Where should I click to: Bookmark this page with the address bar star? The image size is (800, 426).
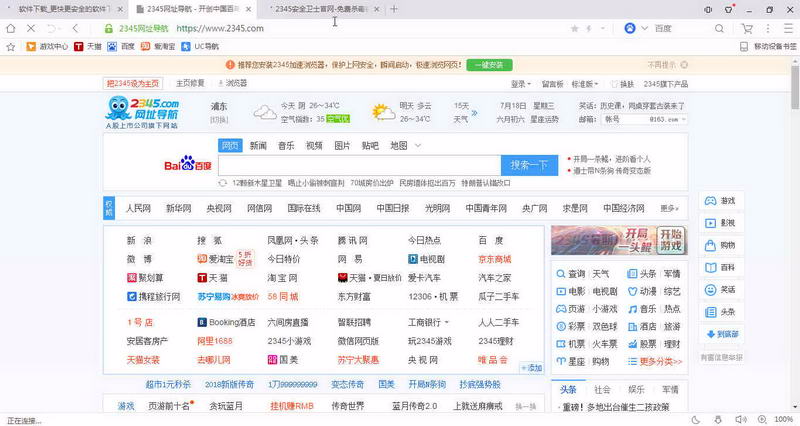coord(574,29)
